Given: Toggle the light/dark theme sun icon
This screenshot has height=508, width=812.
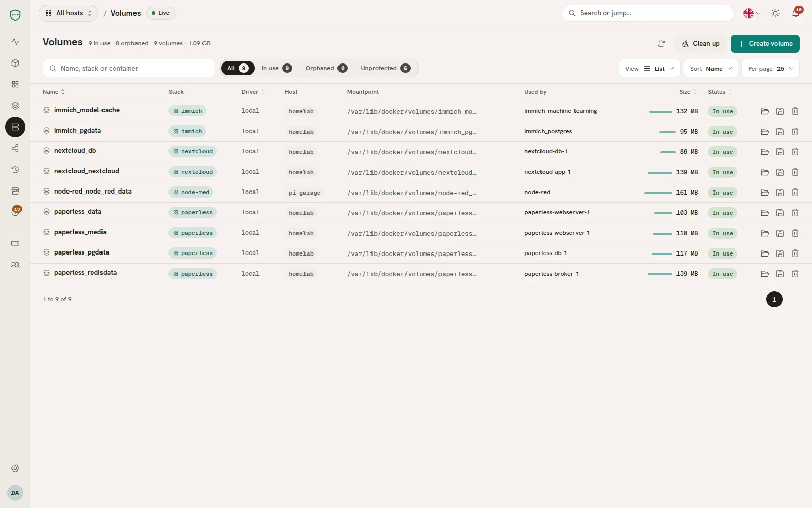Looking at the screenshot, I should point(775,13).
